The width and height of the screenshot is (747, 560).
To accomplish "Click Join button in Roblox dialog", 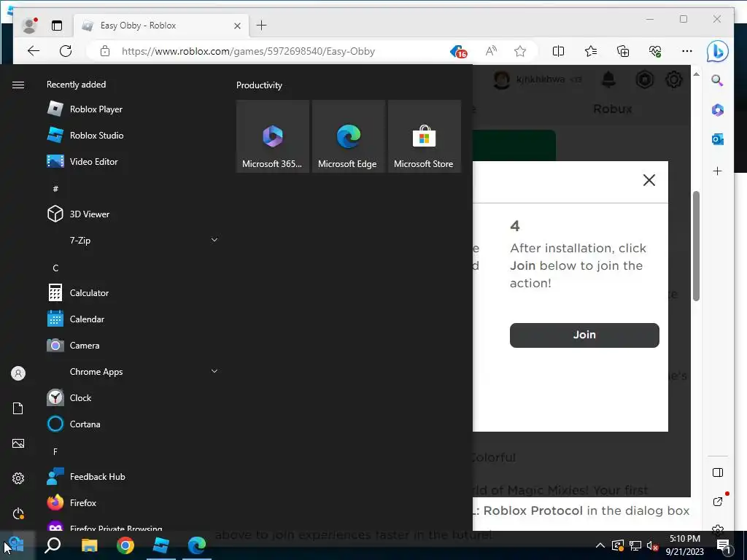I will (584, 335).
